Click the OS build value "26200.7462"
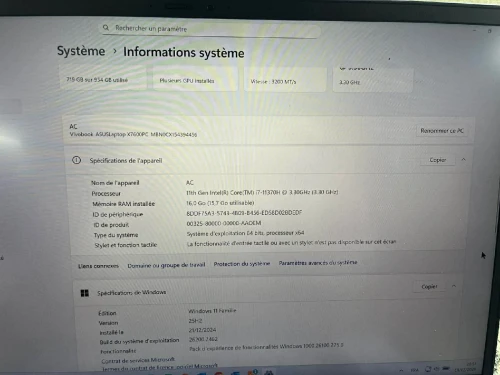This screenshot has height=375, width=500. coord(203,339)
